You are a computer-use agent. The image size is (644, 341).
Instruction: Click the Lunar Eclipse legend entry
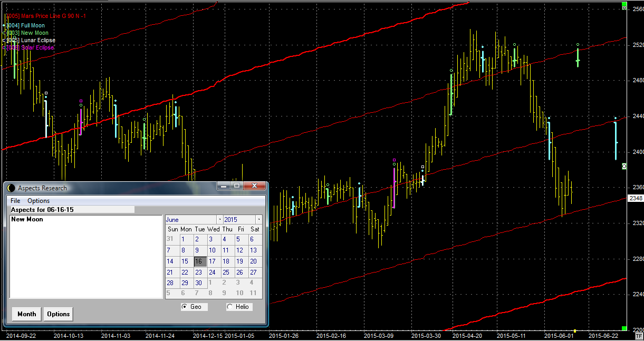pos(32,40)
